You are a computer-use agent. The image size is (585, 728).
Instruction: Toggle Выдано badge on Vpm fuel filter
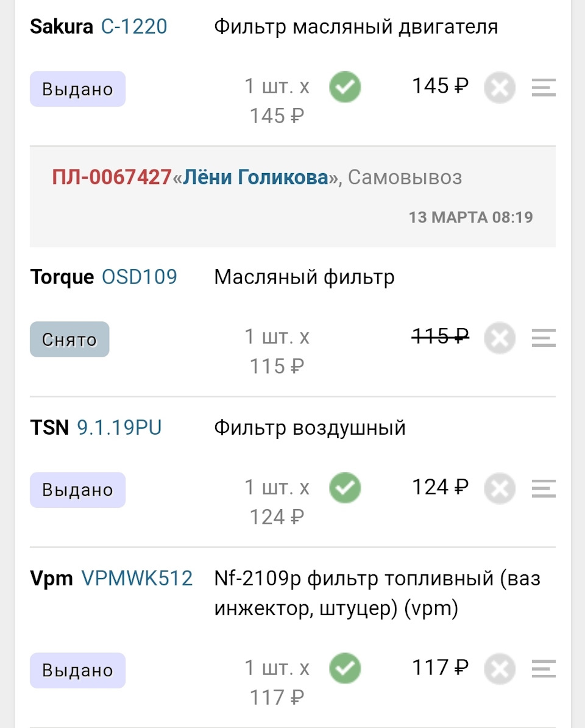pos(77,670)
